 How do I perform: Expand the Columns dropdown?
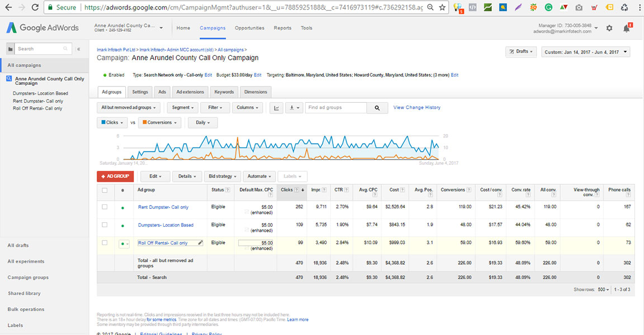247,108
